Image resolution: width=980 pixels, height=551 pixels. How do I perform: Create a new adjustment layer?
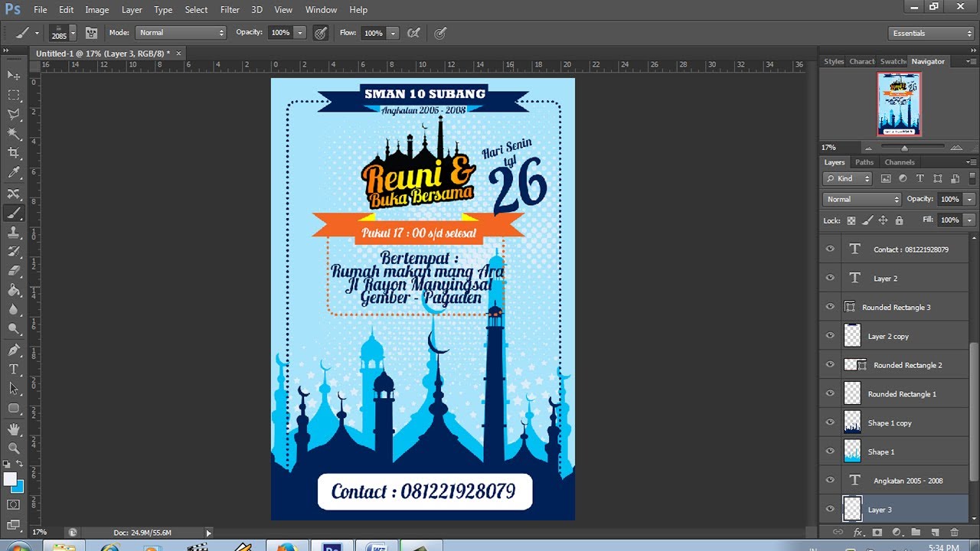tap(897, 532)
